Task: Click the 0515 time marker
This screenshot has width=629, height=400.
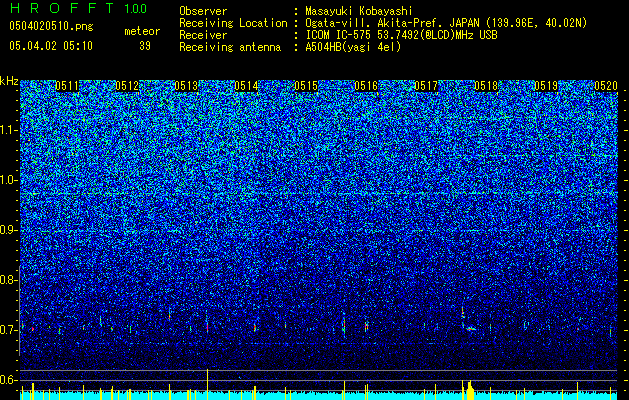Action: 306,86
